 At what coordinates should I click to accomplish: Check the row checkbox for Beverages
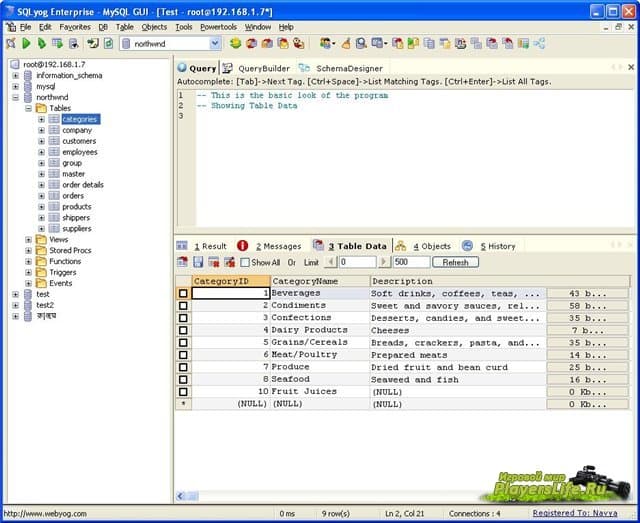(x=183, y=293)
